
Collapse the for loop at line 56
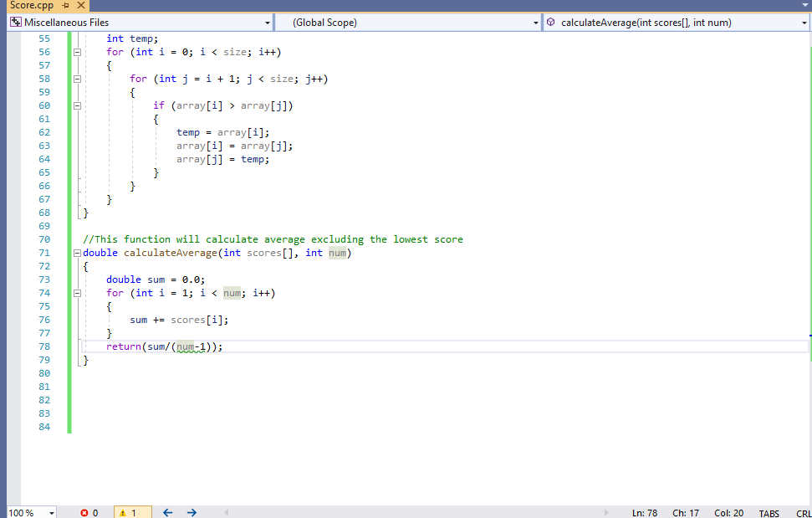click(76, 52)
